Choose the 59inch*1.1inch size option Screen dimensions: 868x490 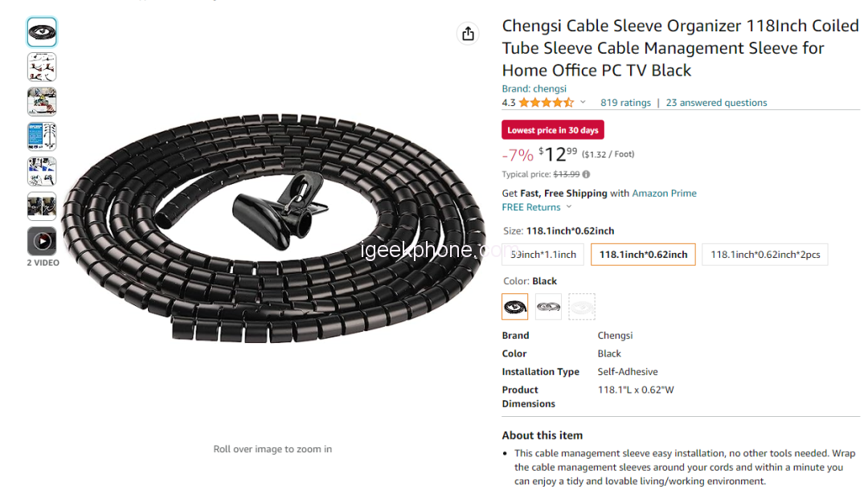pos(545,255)
